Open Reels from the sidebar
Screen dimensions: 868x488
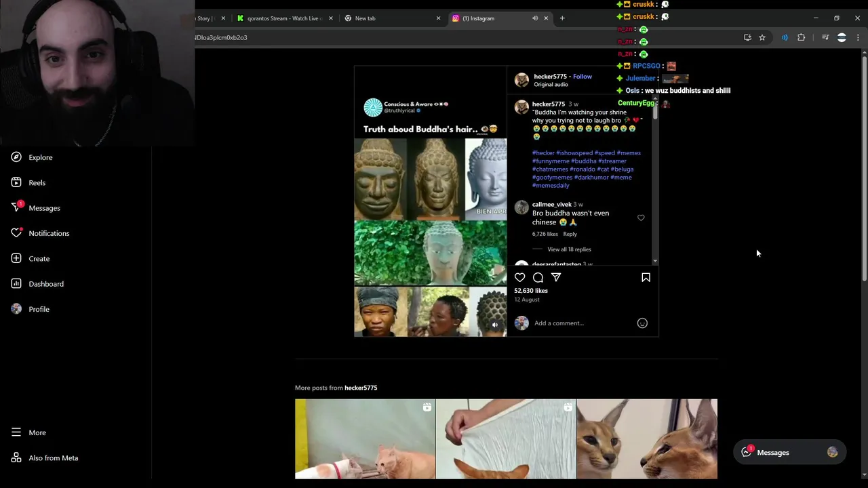[28, 182]
